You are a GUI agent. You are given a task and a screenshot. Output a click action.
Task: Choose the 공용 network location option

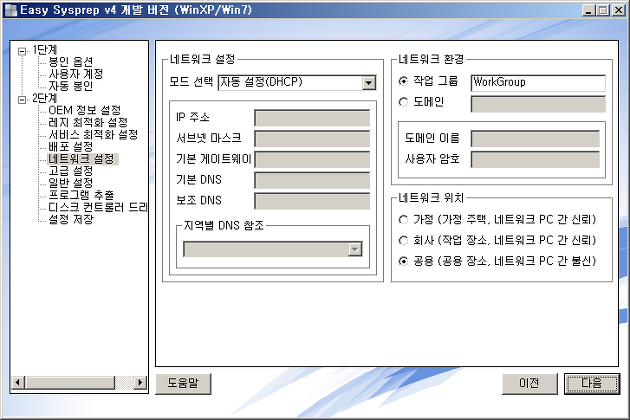(x=403, y=261)
